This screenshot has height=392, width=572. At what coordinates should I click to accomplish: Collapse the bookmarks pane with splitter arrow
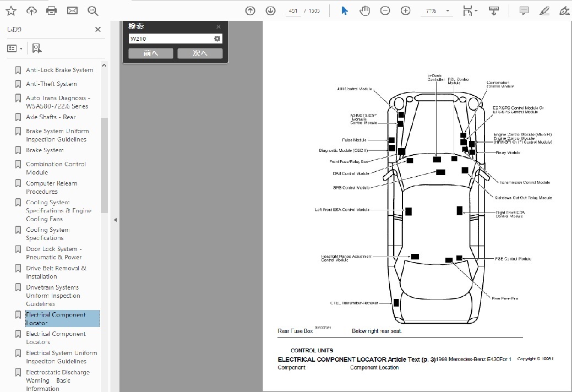[115, 220]
